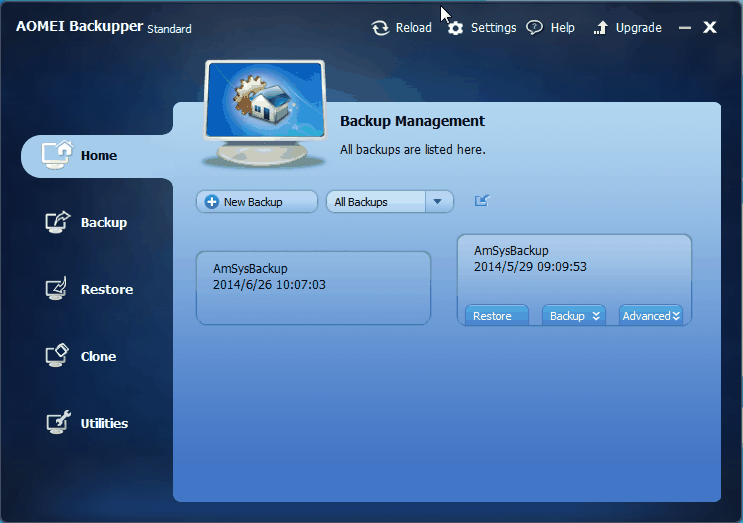Image resolution: width=743 pixels, height=523 pixels.
Task: Open Settings via the gear icon
Action: point(455,28)
